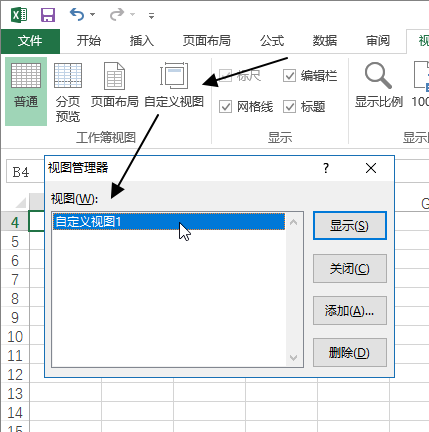Select row header 12
The image size is (429, 432).
(15, 374)
